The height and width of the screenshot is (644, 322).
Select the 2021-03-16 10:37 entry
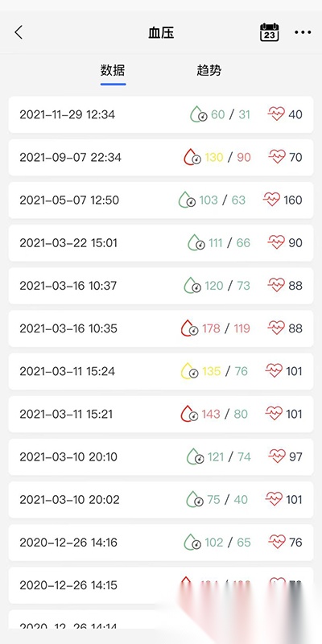coord(161,286)
